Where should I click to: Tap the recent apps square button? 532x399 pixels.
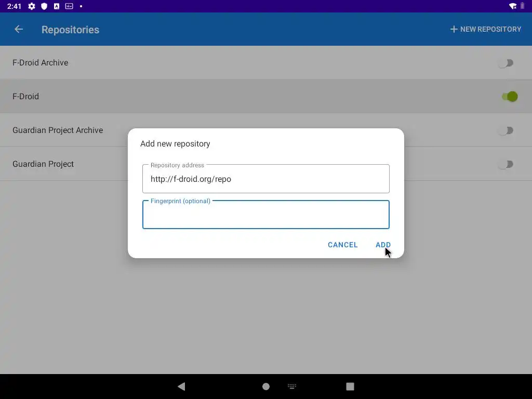[x=350, y=387]
